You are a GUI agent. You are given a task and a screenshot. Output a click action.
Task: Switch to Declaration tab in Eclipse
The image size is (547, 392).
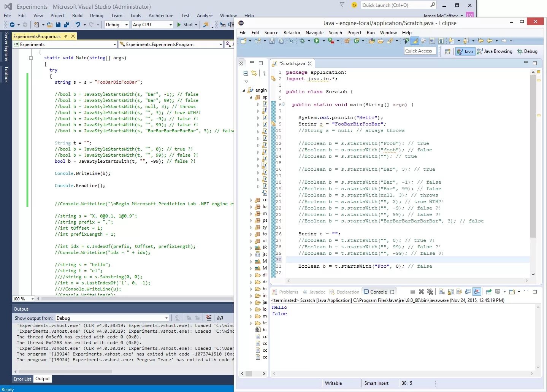[x=344, y=292]
